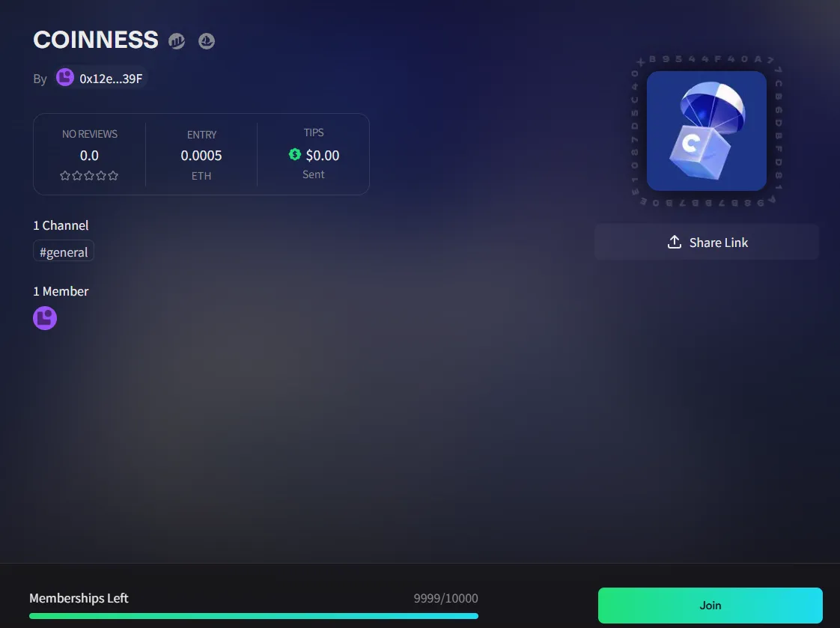Click the fifth rating star
This screenshot has width=840, height=628.
113,176
